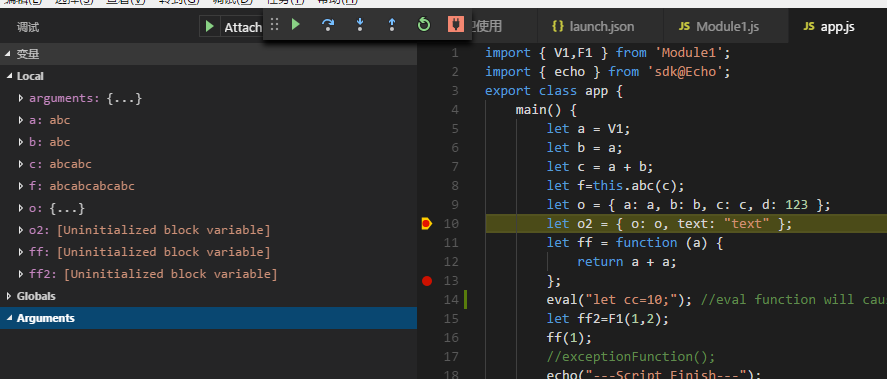The image size is (887, 379).
Task: Switch to launch.json tab
Action: (593, 27)
